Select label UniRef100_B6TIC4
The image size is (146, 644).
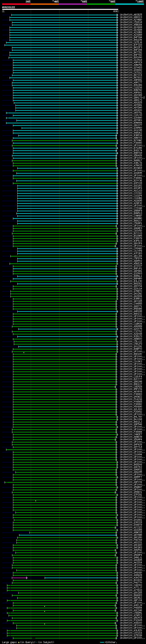[x=131, y=75]
